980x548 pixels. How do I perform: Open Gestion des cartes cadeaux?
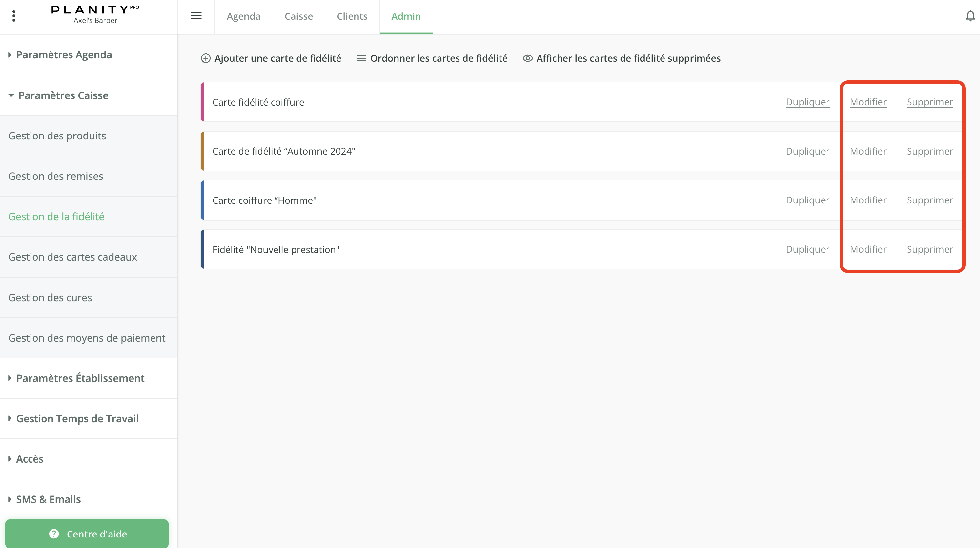coord(72,257)
